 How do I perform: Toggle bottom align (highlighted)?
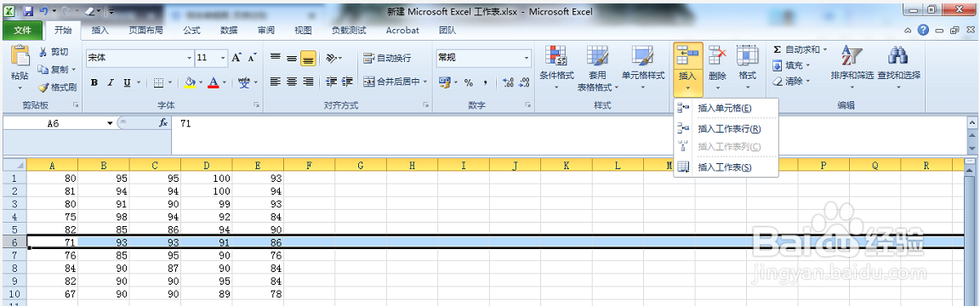click(x=307, y=58)
